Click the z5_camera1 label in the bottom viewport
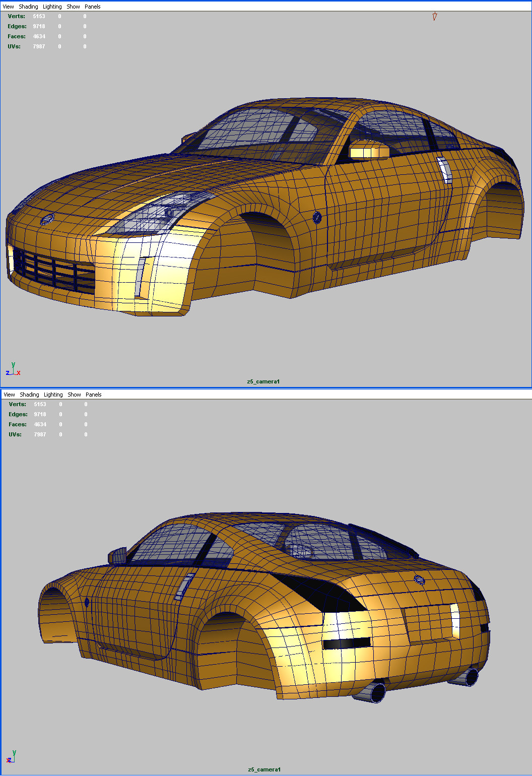This screenshot has width=532, height=776. click(x=264, y=769)
